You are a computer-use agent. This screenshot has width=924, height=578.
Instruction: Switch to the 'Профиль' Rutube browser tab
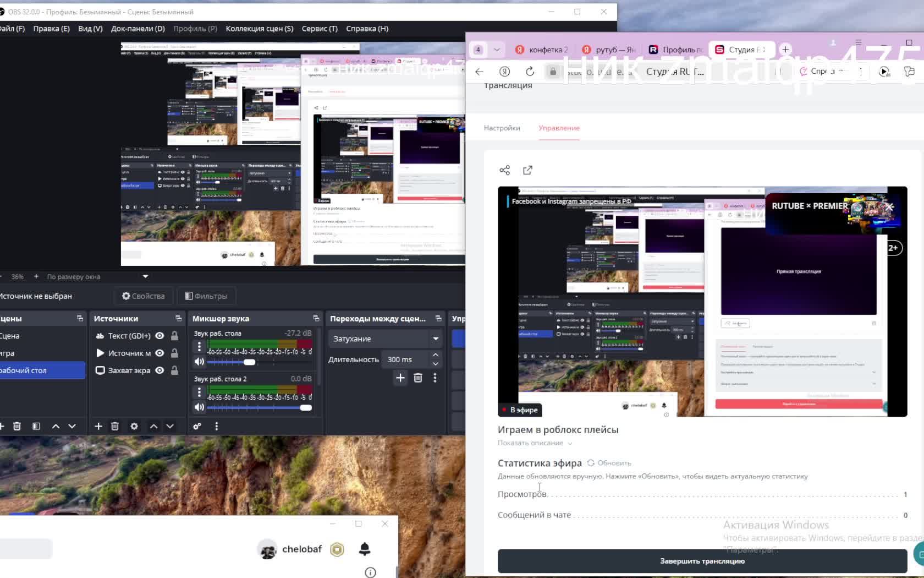(675, 50)
